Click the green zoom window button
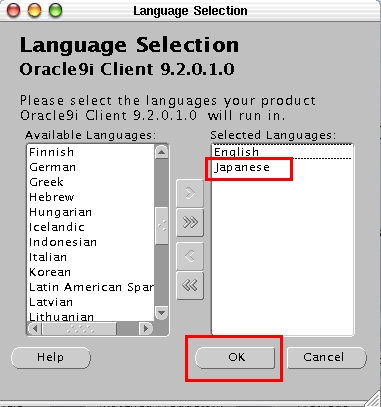 point(55,10)
